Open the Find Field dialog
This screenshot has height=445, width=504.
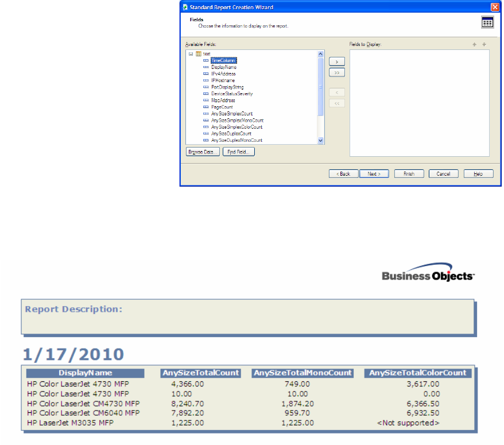pyautogui.click(x=239, y=152)
